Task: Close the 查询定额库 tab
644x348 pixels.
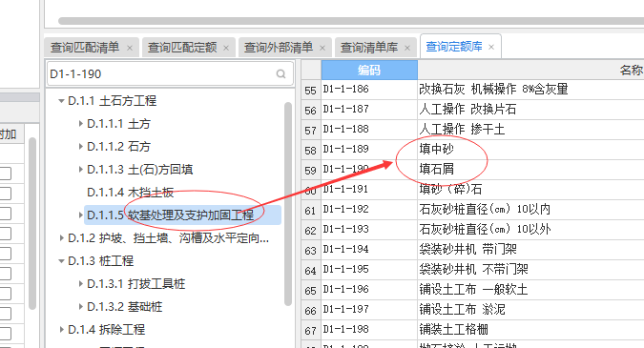Action: click(491, 47)
